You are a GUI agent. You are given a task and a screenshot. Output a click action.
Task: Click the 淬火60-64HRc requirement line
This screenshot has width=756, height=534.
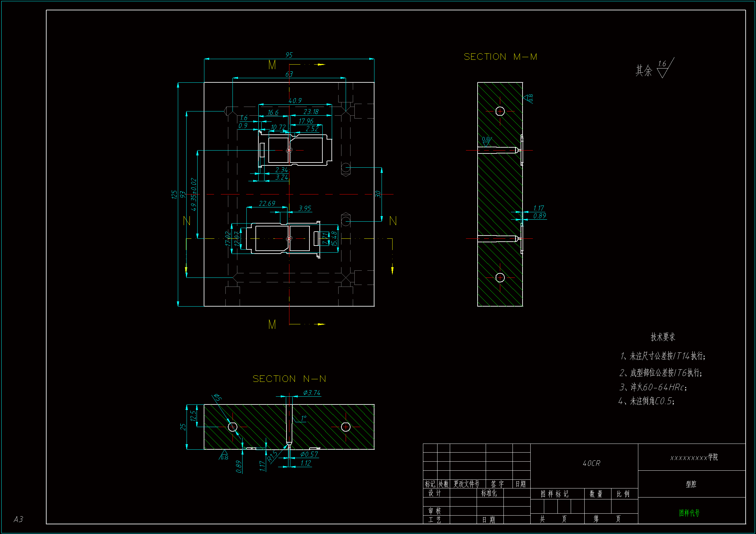[653, 387]
